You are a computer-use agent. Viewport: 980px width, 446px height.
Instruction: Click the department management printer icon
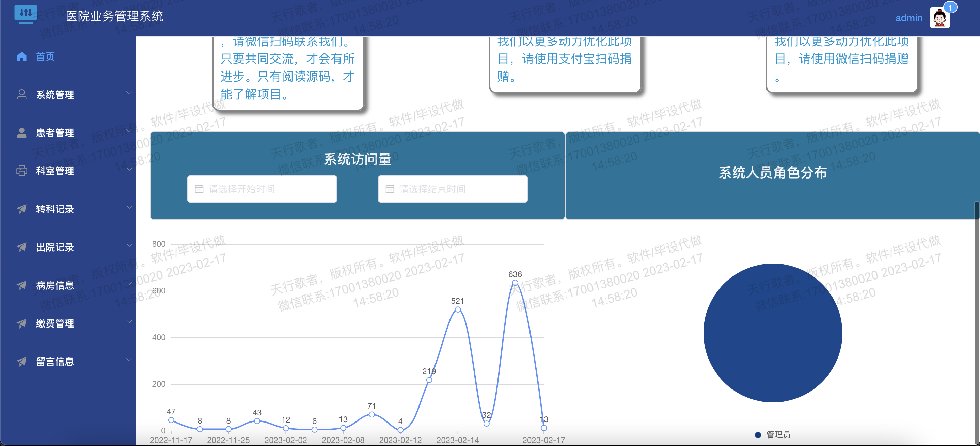pos(22,171)
